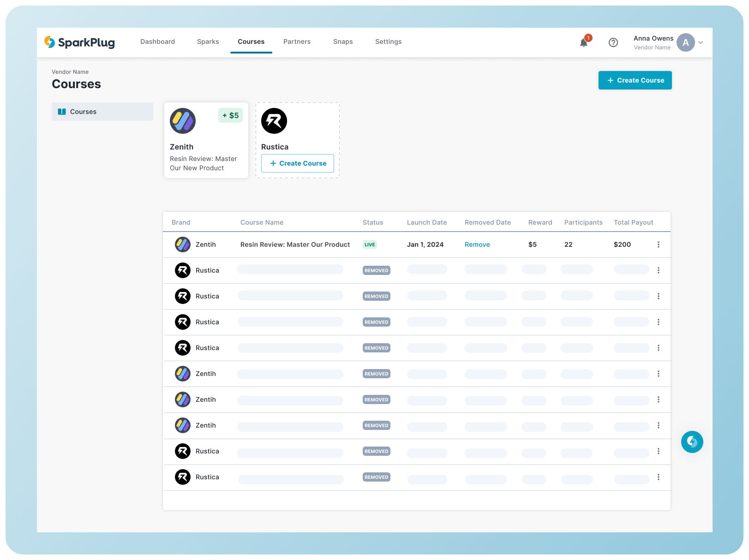
Task: Click Anna Owens avatar circle
Action: 686,42
